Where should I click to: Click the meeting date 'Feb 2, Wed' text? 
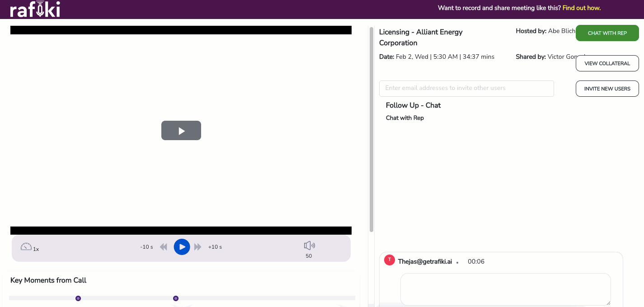[412, 57]
